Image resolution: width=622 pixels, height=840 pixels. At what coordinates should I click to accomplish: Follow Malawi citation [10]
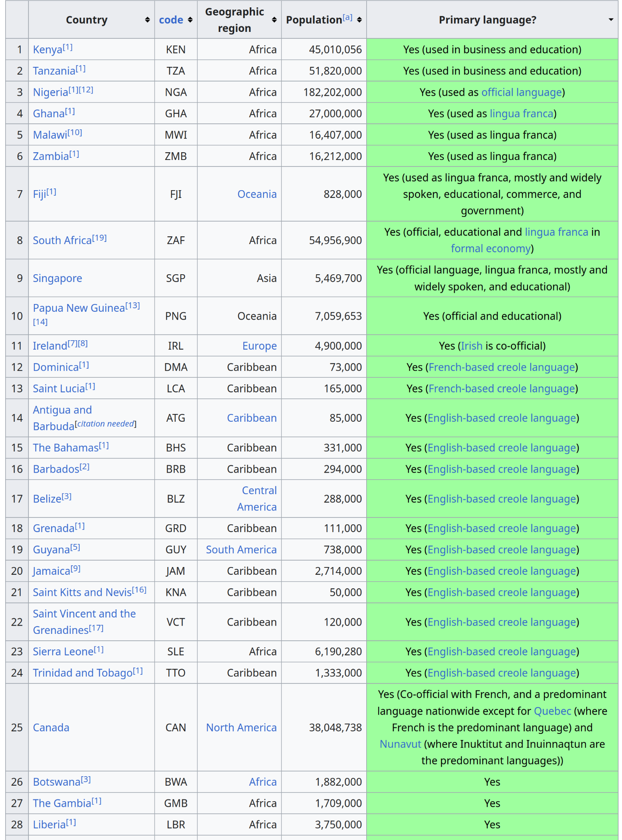click(75, 132)
